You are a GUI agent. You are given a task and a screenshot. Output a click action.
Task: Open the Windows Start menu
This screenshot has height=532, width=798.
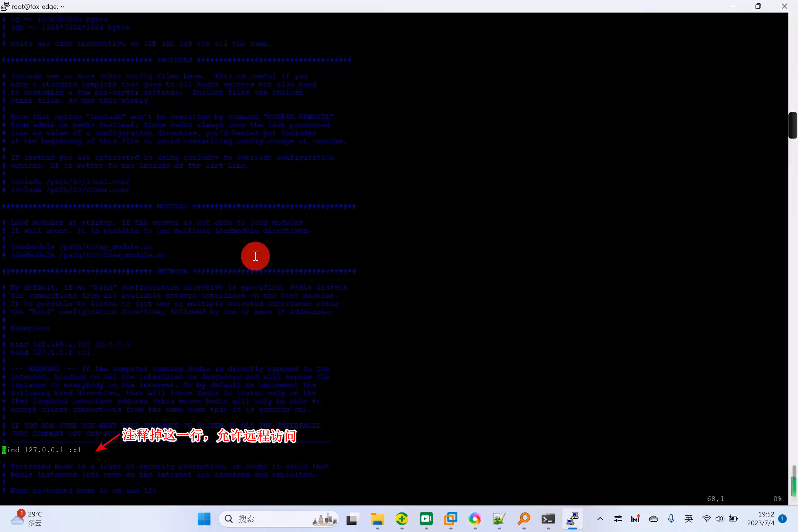(x=204, y=519)
